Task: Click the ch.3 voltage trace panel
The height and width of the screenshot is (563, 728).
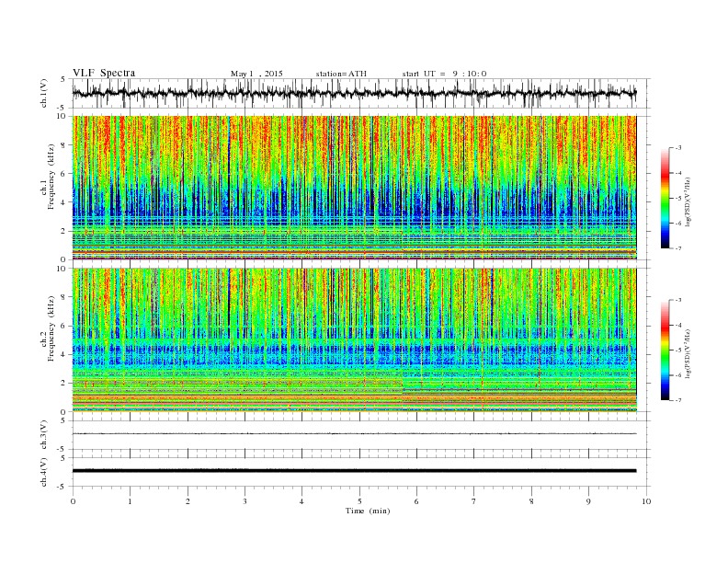Action: tap(361, 435)
